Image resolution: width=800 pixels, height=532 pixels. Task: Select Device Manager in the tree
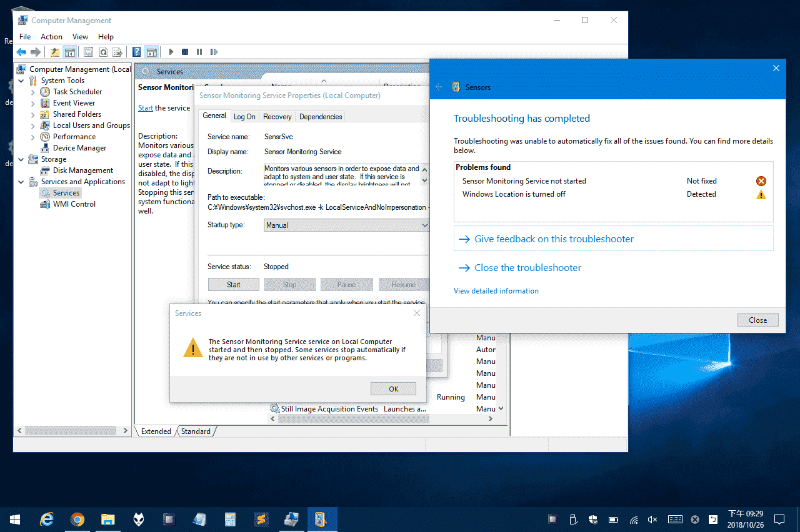(79, 148)
